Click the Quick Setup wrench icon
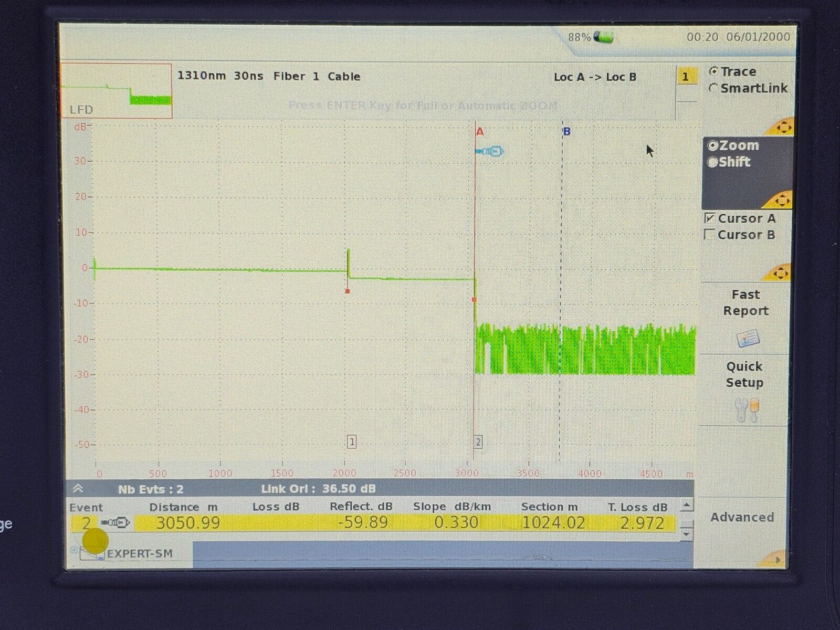Screen dimensions: 840x630 tap(747, 410)
